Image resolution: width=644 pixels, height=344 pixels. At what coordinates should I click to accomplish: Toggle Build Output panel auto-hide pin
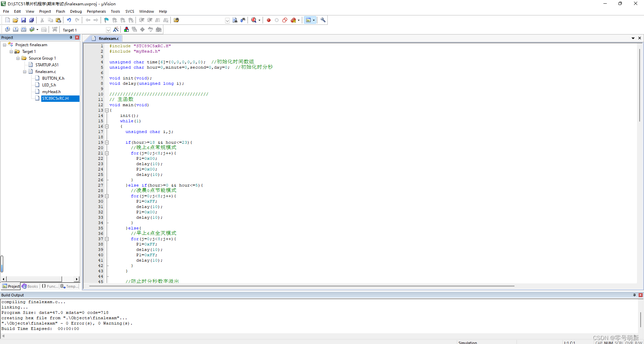[634, 295]
